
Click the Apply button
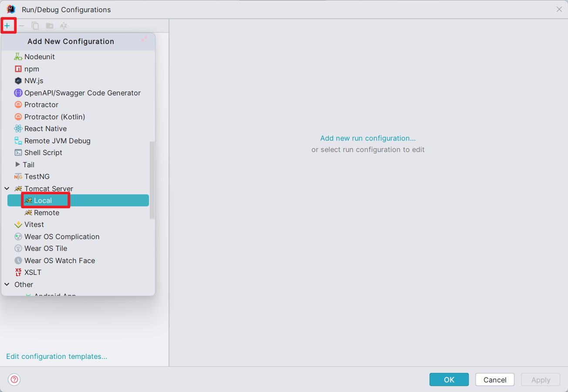tap(541, 380)
